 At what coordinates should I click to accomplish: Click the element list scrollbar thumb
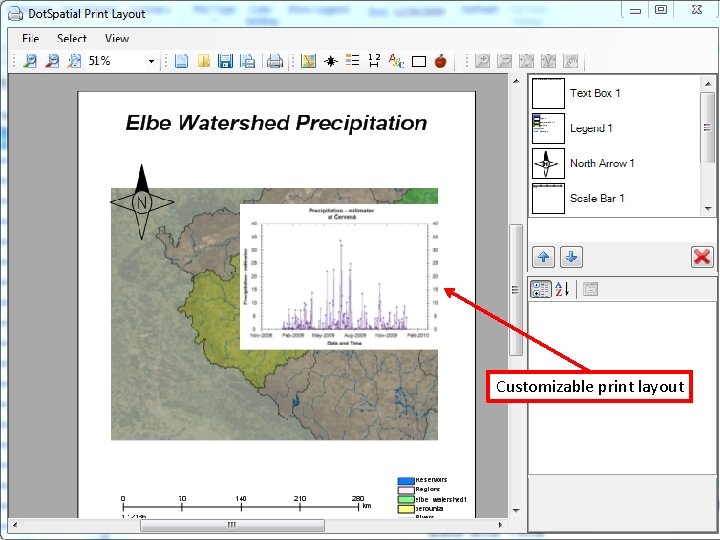point(707,127)
